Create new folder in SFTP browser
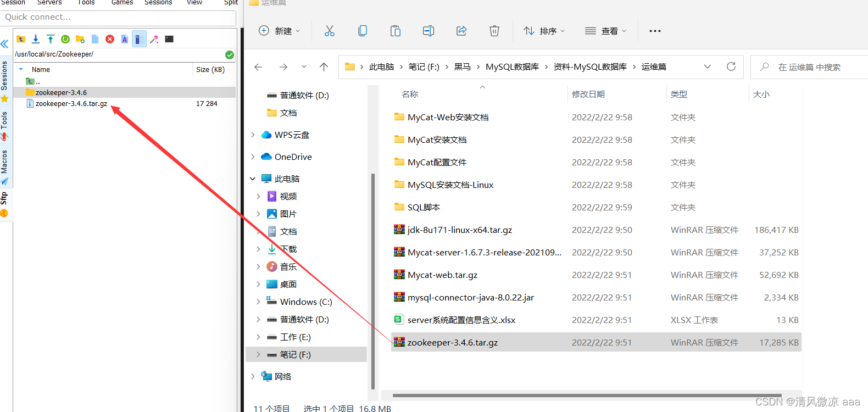 tap(80, 39)
